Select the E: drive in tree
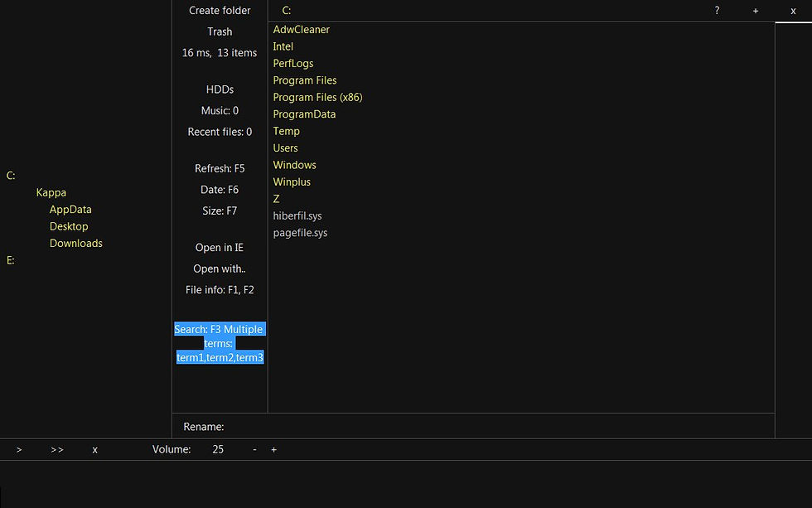This screenshot has height=508, width=812. pyautogui.click(x=10, y=260)
